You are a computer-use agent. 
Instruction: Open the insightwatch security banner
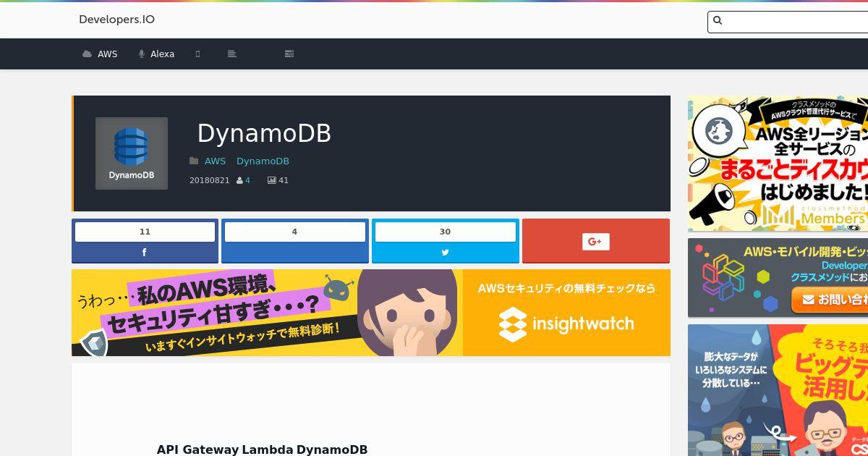coord(371,313)
